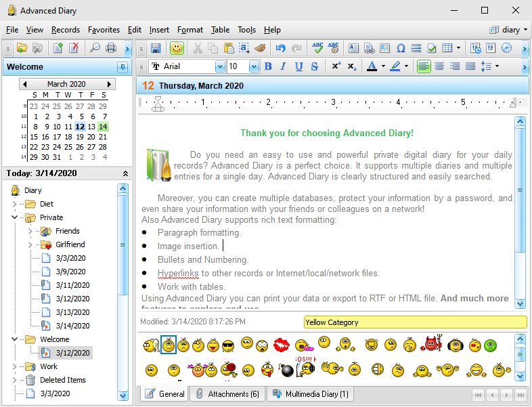Viewport: 532px width, 407px height.
Task: Click the Yellow Category field
Action: pyautogui.click(x=416, y=322)
